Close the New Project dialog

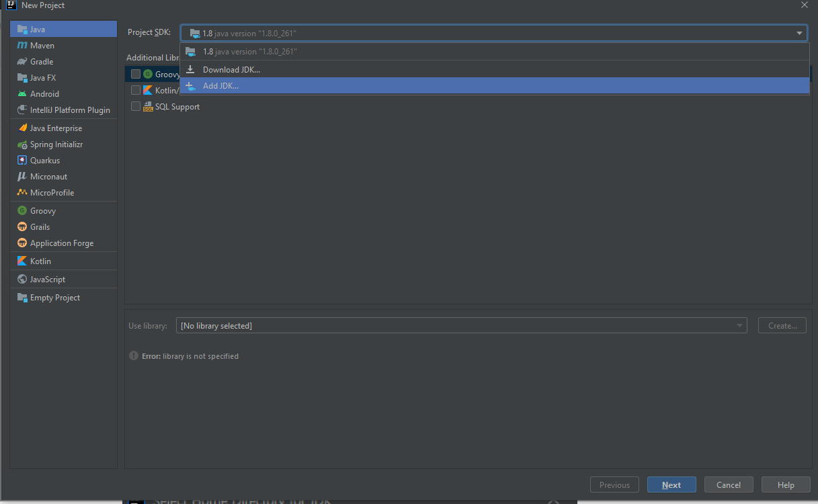tap(805, 5)
